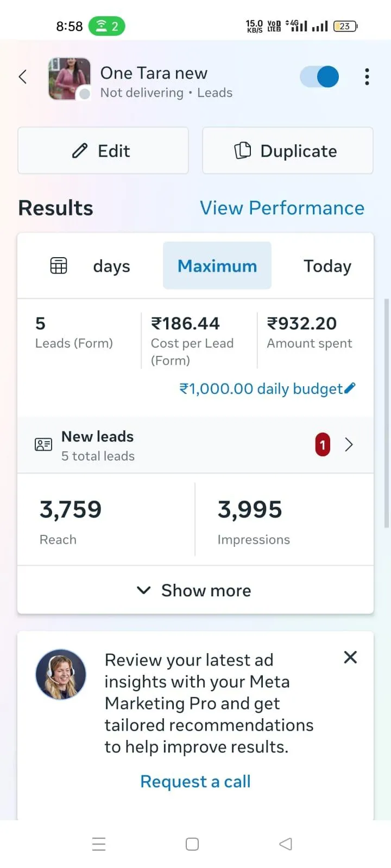The width and height of the screenshot is (391, 868).
Task: Tap the Android recent apps menu icon
Action: tap(99, 844)
